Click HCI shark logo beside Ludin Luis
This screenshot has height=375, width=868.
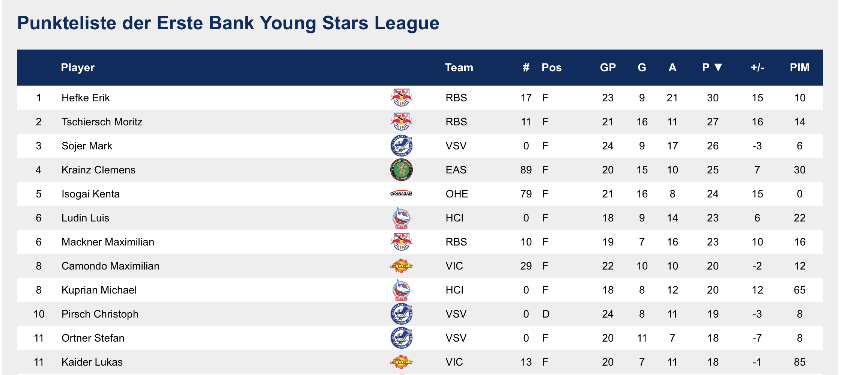click(x=401, y=218)
